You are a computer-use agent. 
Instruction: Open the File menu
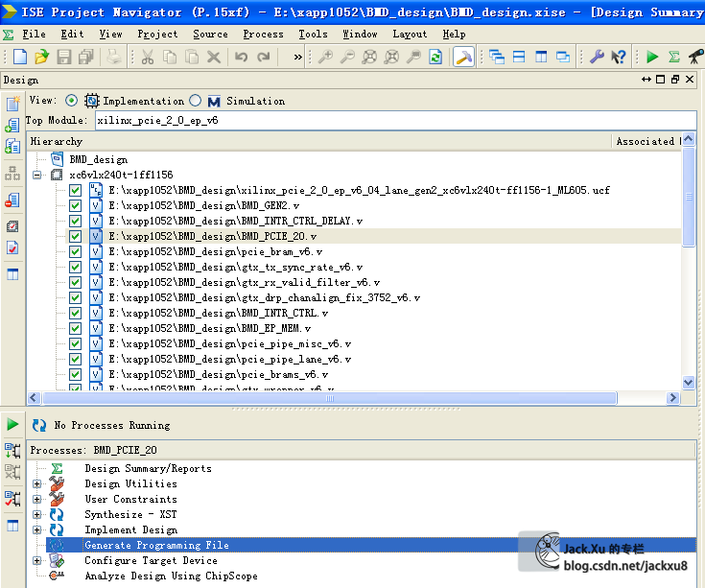(34, 35)
